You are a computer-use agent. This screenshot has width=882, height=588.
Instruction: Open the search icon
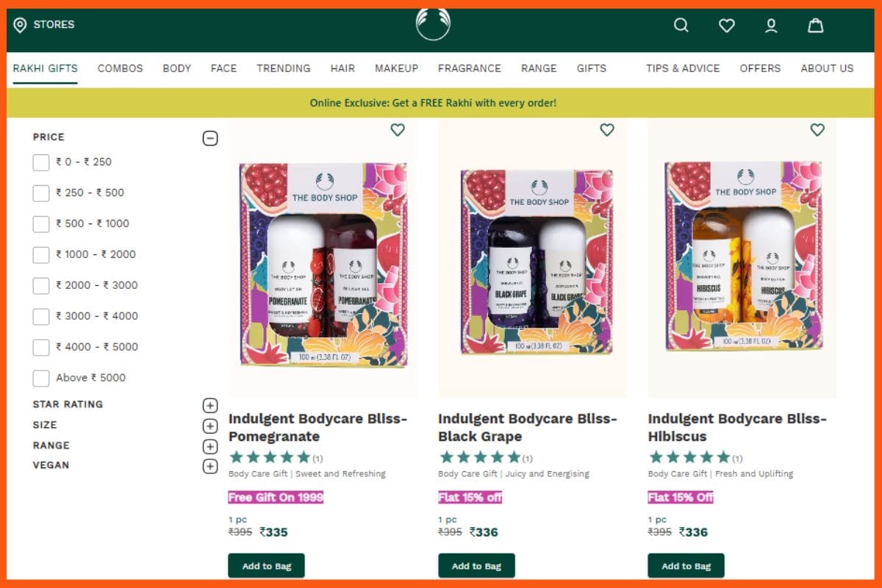[x=681, y=25]
